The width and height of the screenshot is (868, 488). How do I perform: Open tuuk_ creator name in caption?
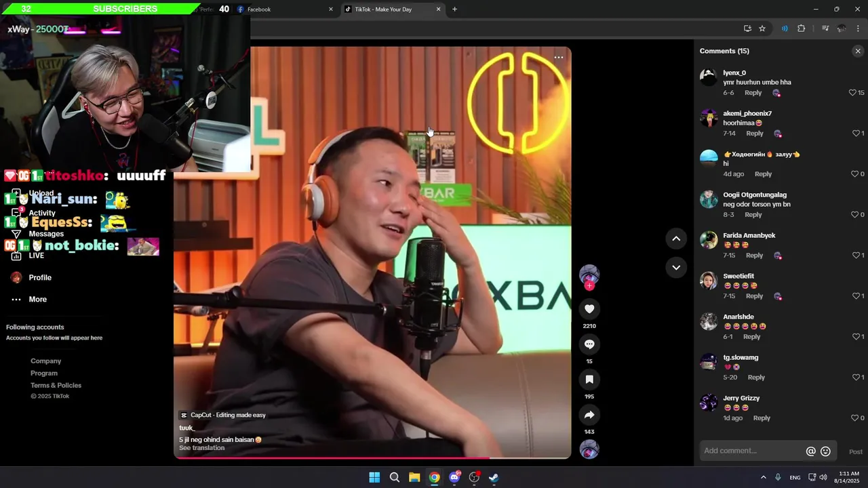186,428
